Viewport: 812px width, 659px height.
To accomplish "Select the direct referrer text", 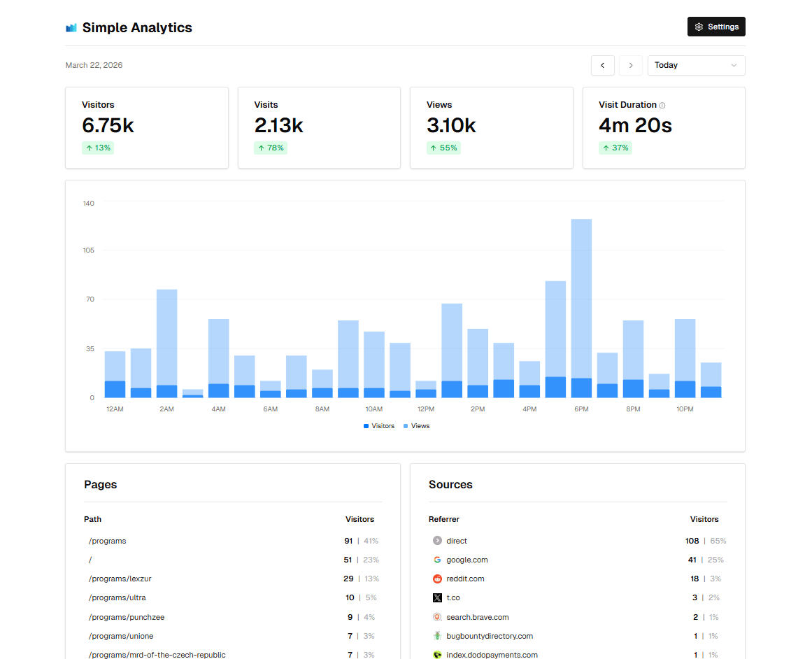I will pyautogui.click(x=456, y=541).
